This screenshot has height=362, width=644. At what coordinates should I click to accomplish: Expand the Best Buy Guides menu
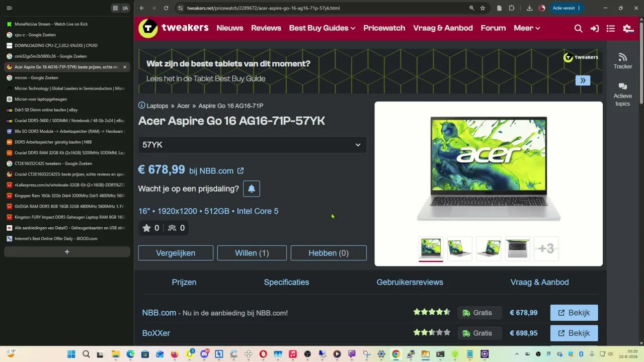[322, 28]
